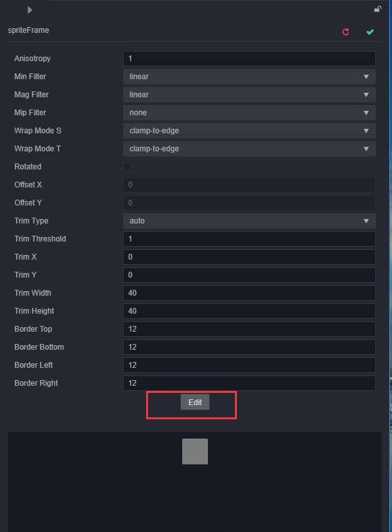Click the Border Right input field
392x532 pixels.
pos(248,383)
